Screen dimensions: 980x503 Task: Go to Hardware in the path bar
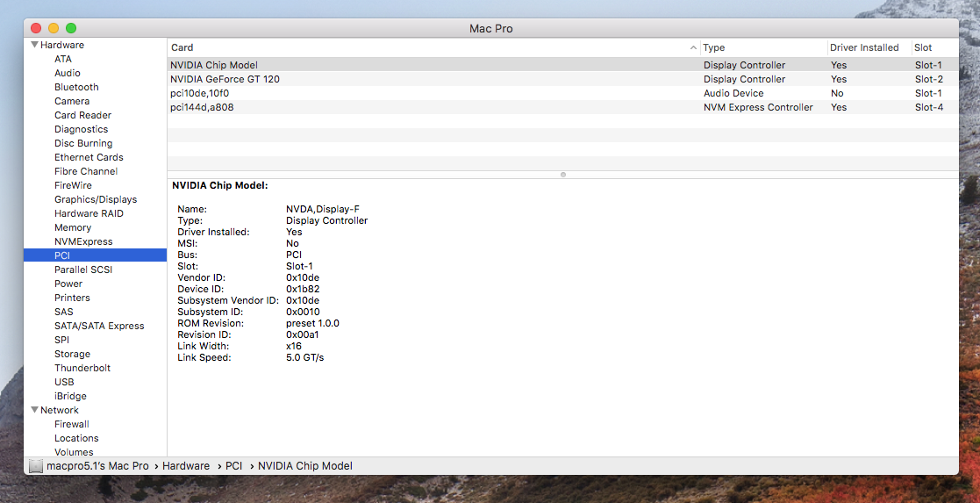(186, 466)
